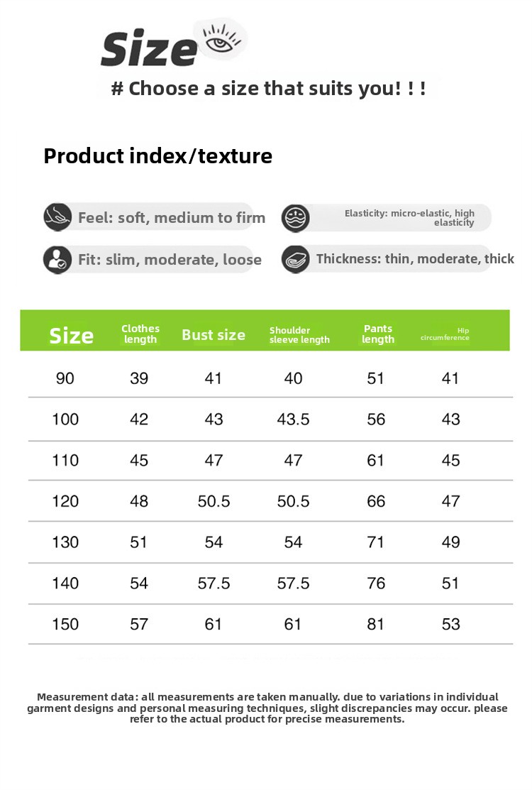Click the Shoulder sleeve length header
Screen dimensions: 532x790
(299, 335)
